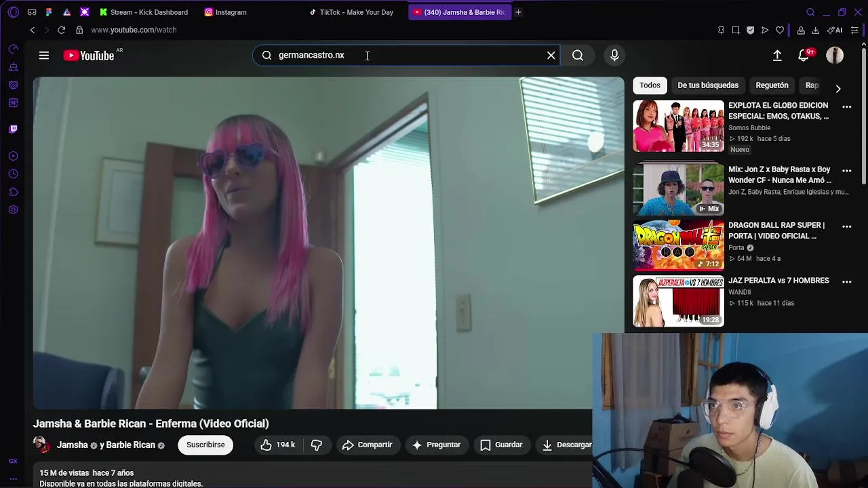Click the Compartir button
Image resolution: width=868 pixels, height=488 pixels.
pos(368,445)
